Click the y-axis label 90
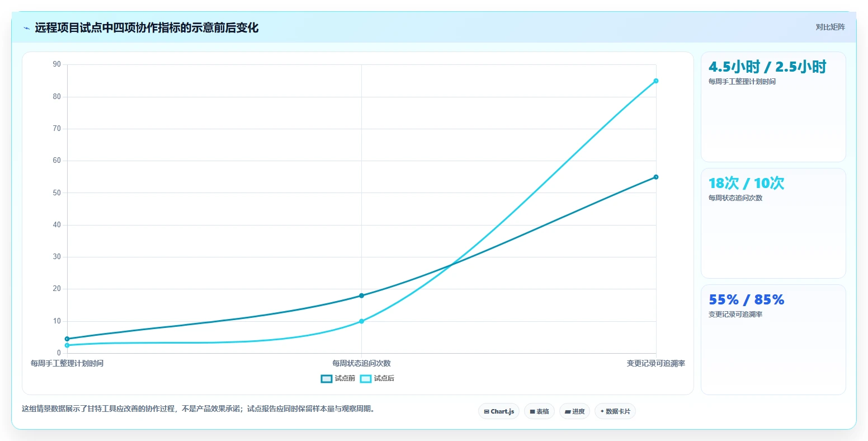This screenshot has height=441, width=868. (x=56, y=64)
